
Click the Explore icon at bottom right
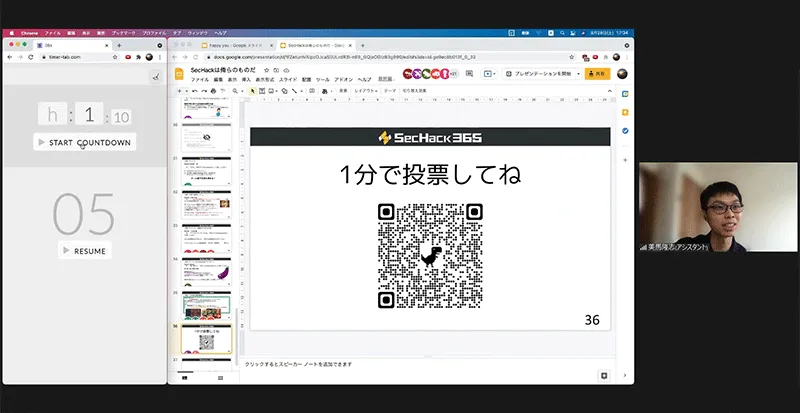[x=604, y=376]
